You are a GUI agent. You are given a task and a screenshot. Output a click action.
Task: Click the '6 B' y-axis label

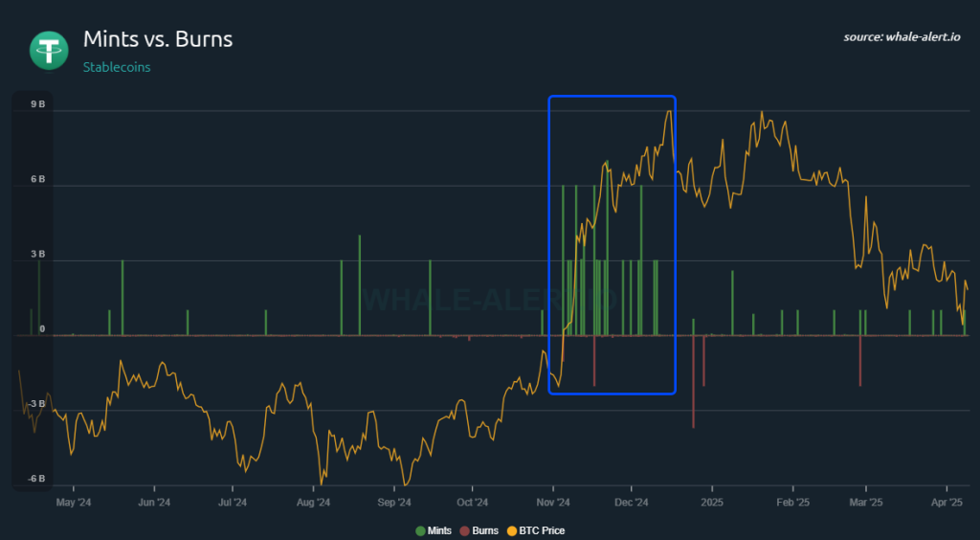pos(37,179)
